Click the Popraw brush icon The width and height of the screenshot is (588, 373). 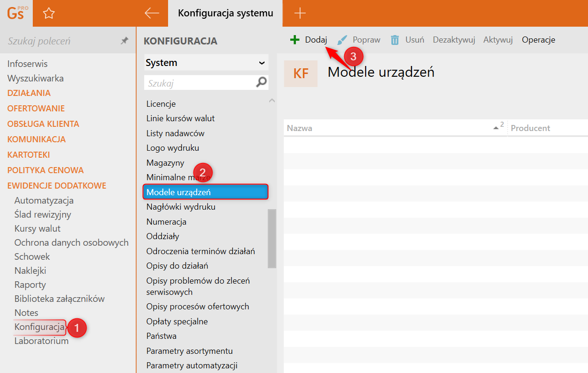343,40
